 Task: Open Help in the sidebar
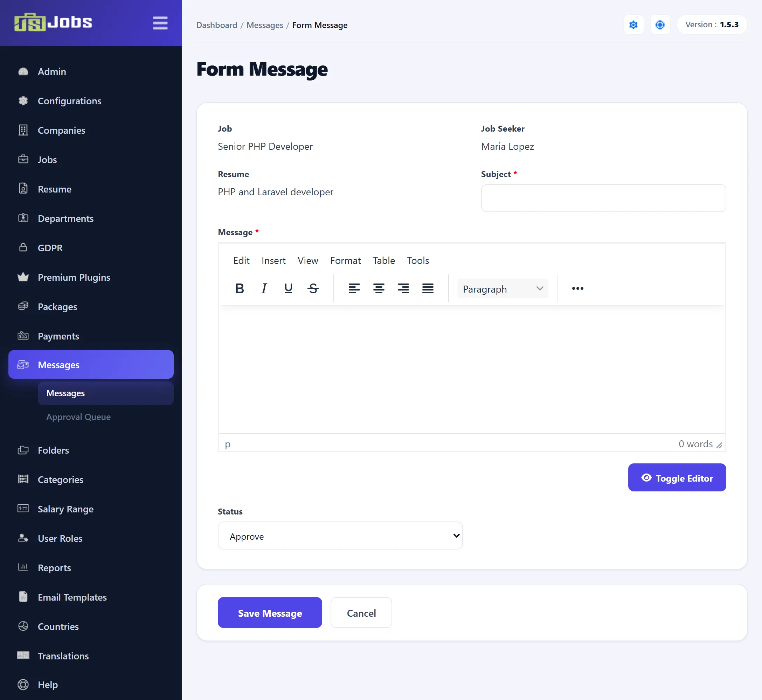tap(91, 685)
